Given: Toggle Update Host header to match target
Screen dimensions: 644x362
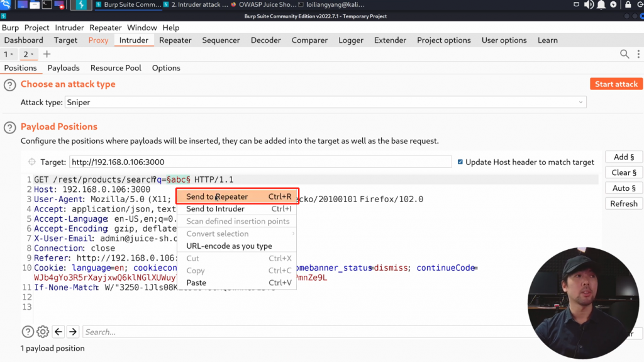Looking at the screenshot, I should coord(460,162).
